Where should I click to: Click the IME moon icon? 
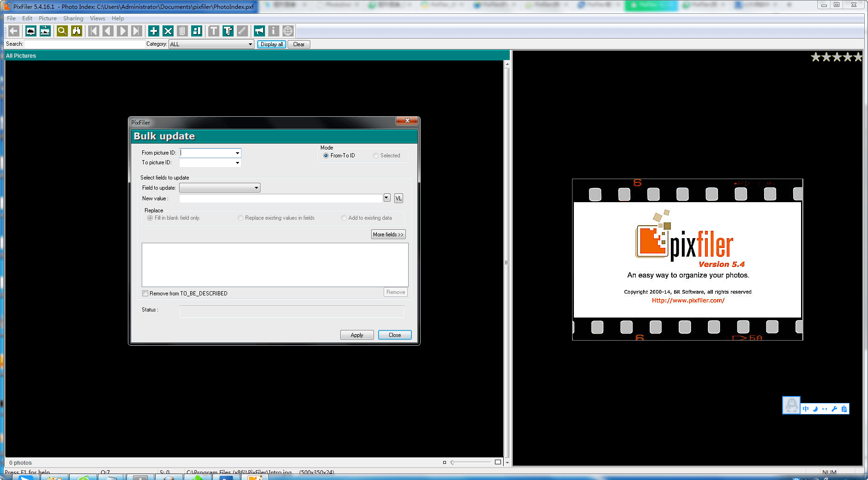pyautogui.click(x=815, y=409)
